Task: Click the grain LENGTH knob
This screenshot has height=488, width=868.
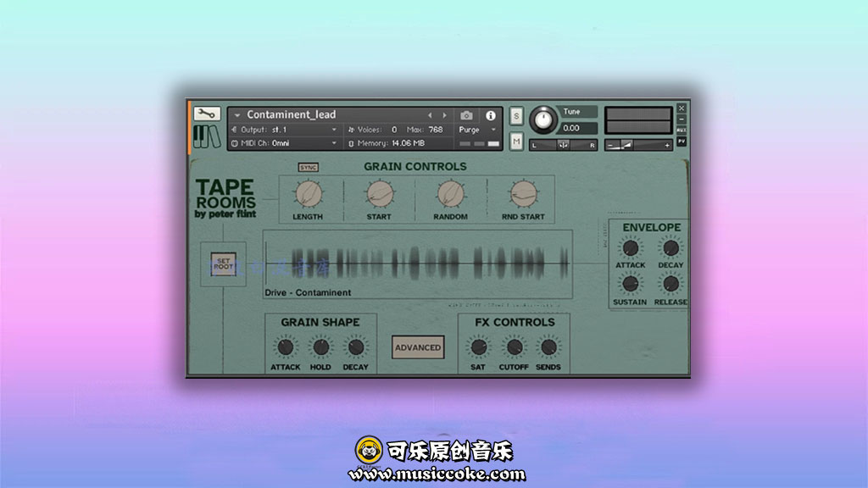Action: coord(309,194)
